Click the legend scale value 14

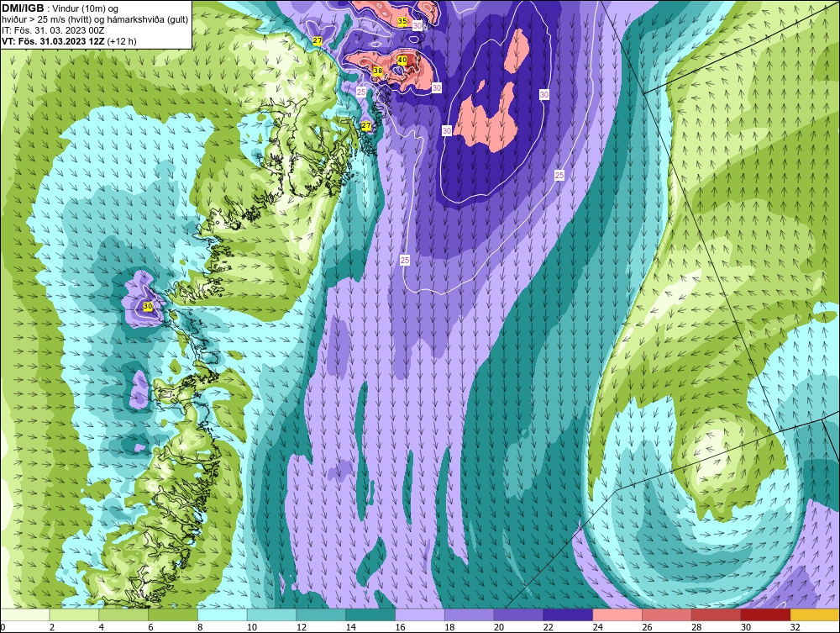(351, 627)
